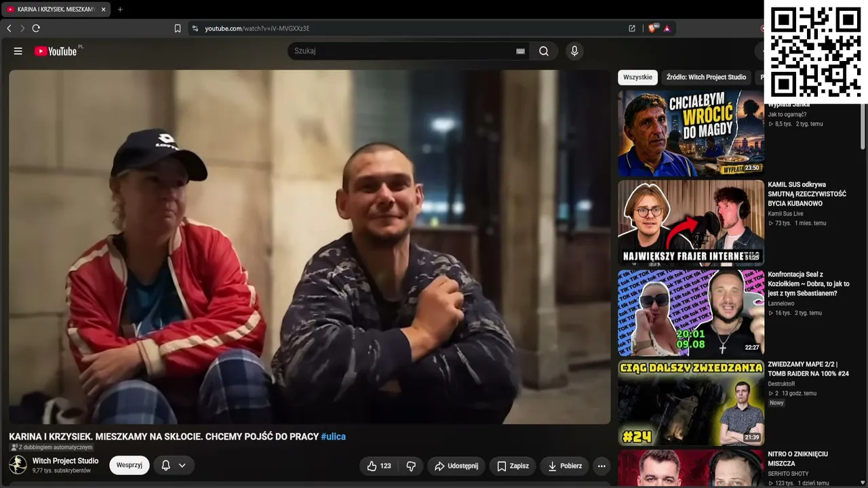The width and height of the screenshot is (868, 488).
Task: Click the 9,77 tys. subskrybentów text
Action: 62,470
